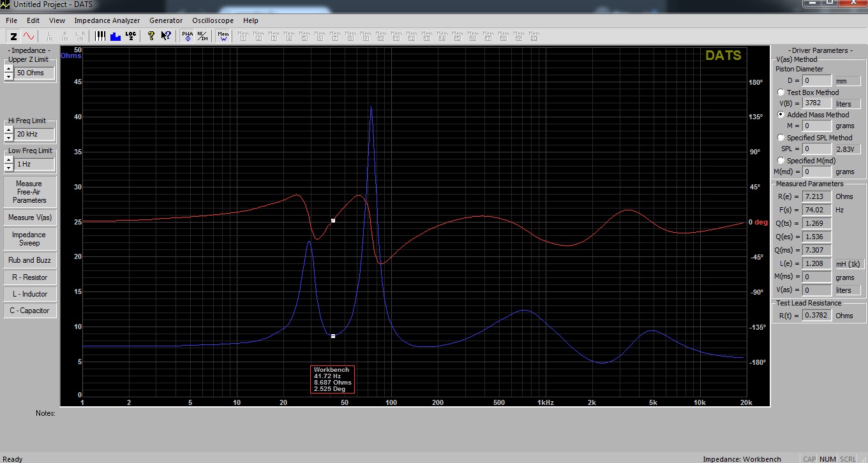This screenshot has height=463, width=868.
Task: Click the L - Inductor button
Action: point(29,294)
